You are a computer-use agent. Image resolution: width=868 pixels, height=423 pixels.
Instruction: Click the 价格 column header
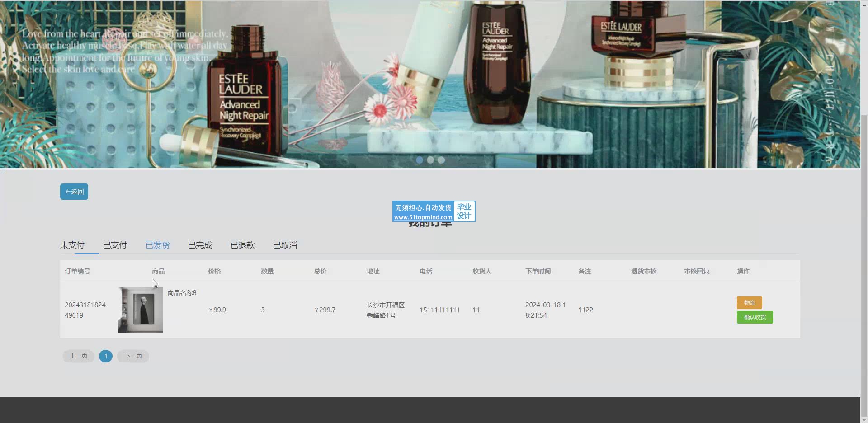[x=214, y=271]
